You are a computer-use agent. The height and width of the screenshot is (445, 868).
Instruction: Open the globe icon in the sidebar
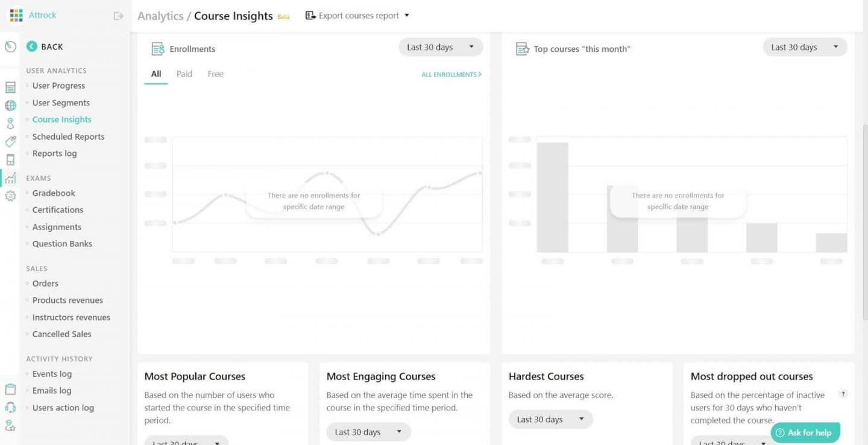coord(10,105)
